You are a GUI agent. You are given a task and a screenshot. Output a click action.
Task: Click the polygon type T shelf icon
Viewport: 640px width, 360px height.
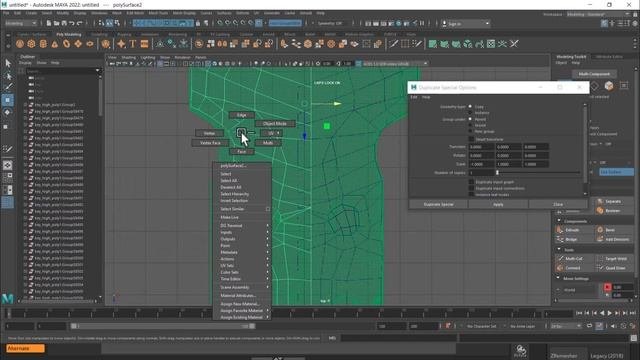pos(133,44)
